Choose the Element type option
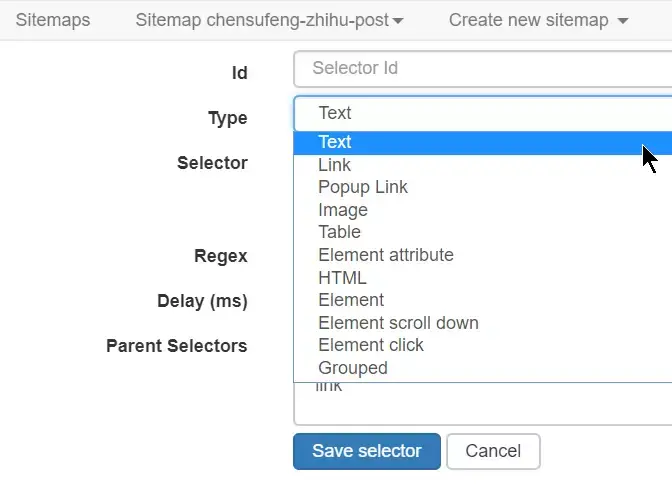 coord(350,300)
